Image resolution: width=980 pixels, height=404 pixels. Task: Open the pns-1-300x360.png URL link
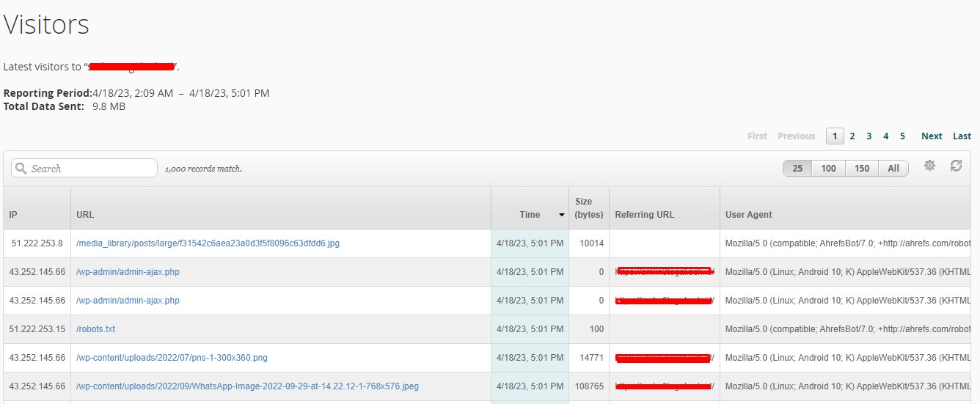[x=172, y=358]
